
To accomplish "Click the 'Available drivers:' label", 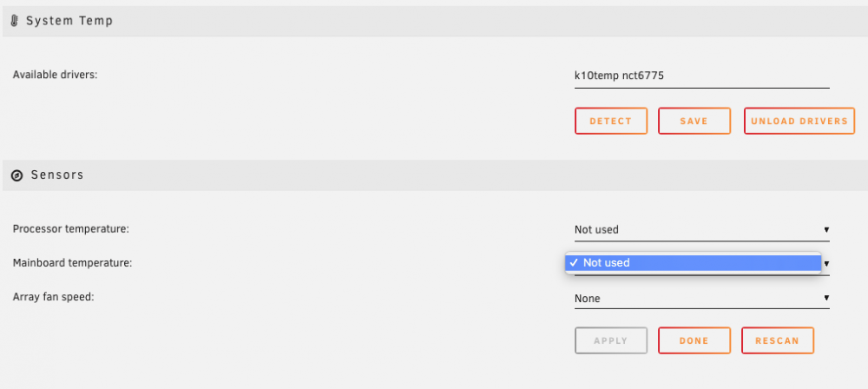I will tap(55, 75).
